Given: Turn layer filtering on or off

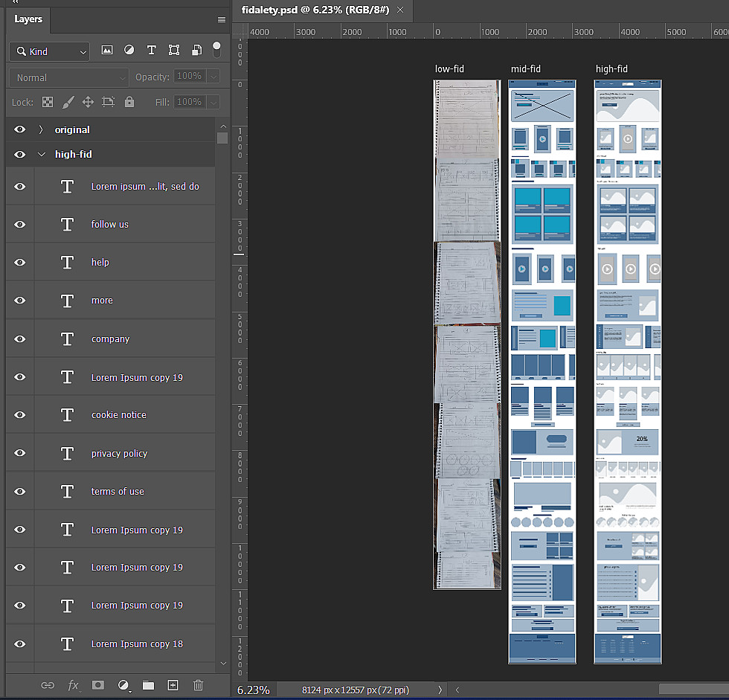Looking at the screenshot, I should coord(216,49).
